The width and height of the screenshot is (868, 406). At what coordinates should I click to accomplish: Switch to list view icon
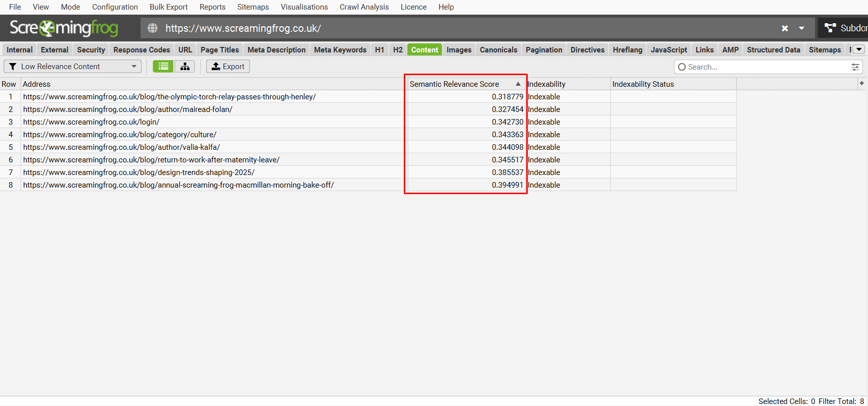(x=163, y=66)
